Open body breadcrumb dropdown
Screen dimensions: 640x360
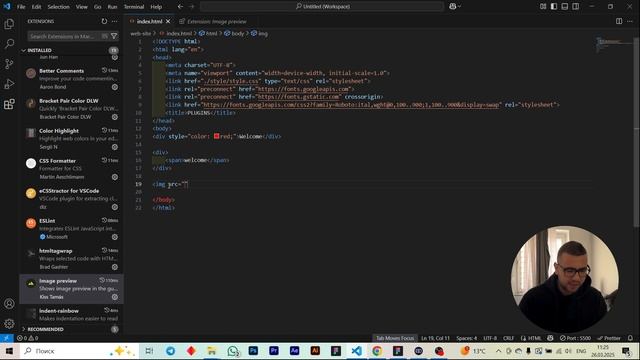pos(234,33)
